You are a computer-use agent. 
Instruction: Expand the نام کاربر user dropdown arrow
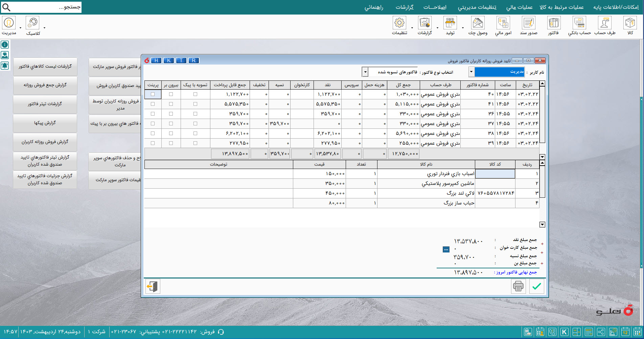point(471,72)
